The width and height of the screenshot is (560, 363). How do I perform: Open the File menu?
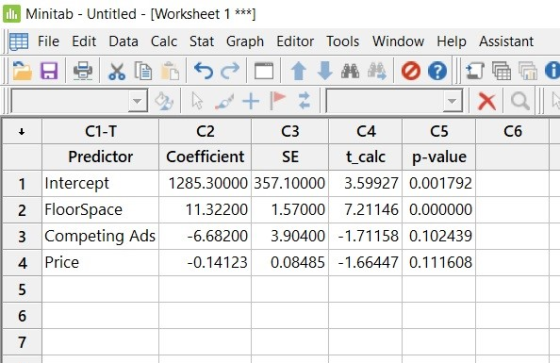click(x=48, y=41)
